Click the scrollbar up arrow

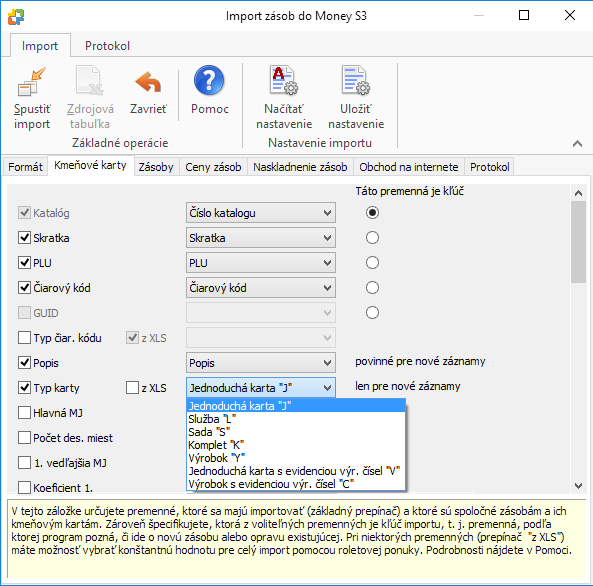[x=578, y=193]
